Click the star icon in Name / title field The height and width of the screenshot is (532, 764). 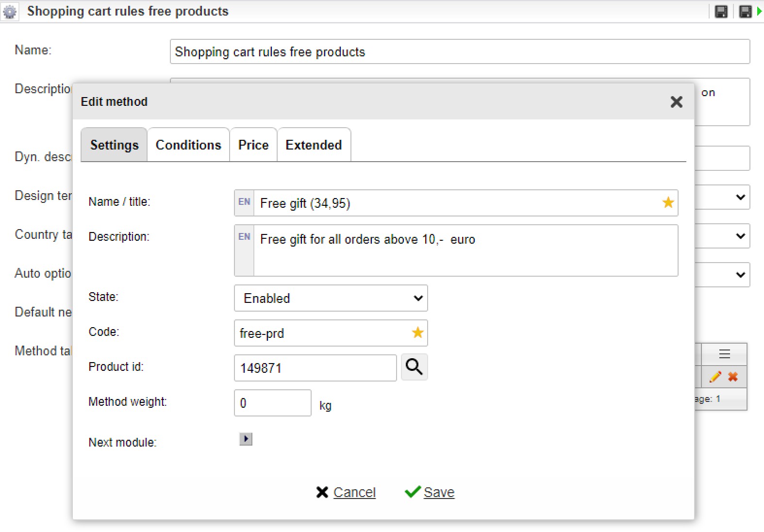668,202
